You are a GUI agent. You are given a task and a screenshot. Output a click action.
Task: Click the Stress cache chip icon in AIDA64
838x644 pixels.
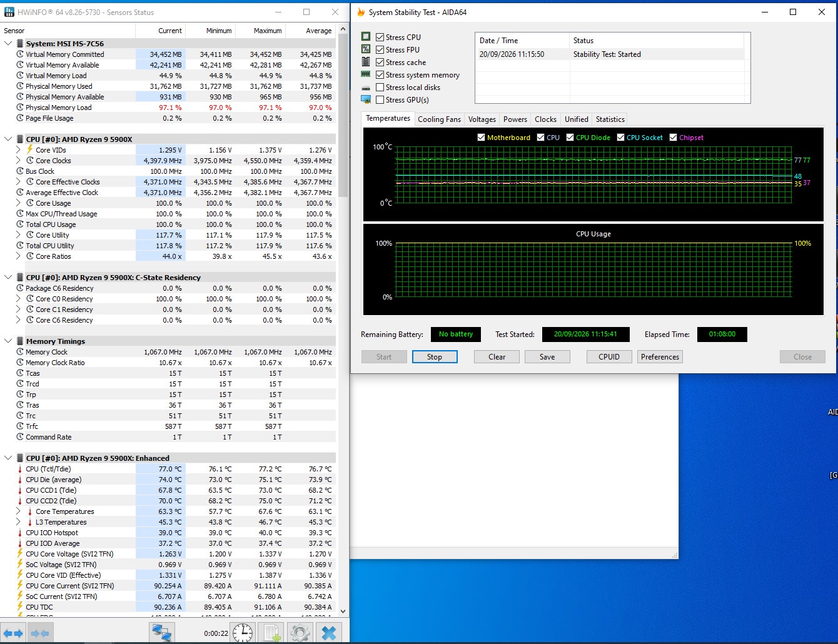click(x=366, y=62)
